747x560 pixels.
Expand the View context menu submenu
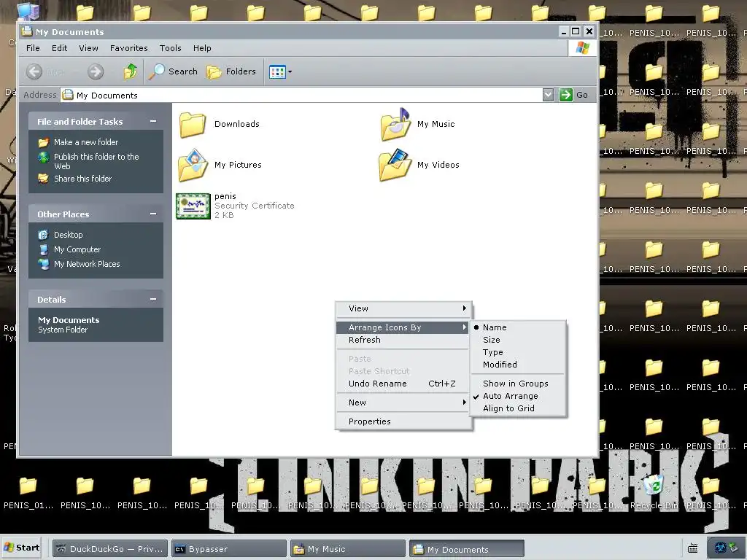tap(403, 308)
